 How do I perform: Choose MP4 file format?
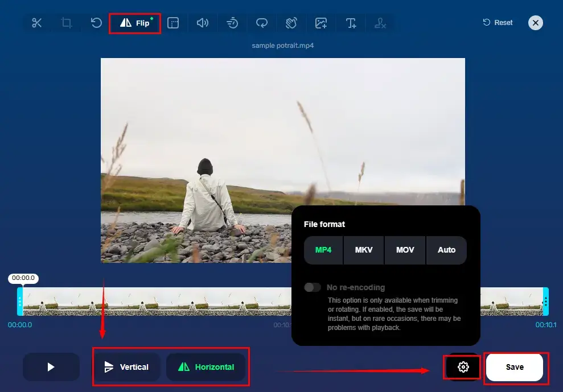pyautogui.click(x=323, y=250)
